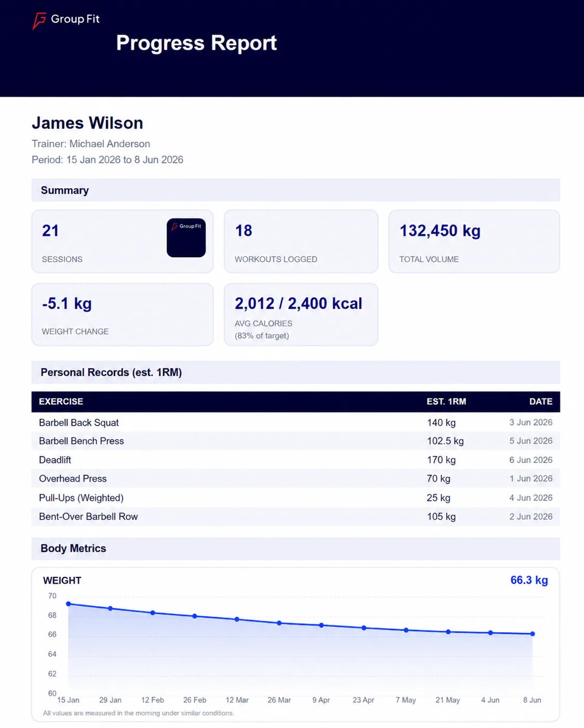Click the 132,450 kg total volume value
The width and height of the screenshot is (584, 728).
coord(440,231)
